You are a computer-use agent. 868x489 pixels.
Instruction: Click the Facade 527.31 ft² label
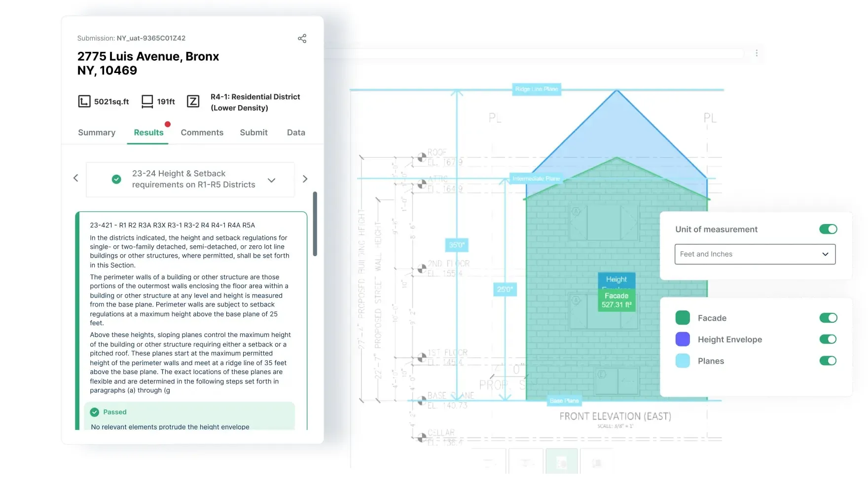[x=616, y=300]
